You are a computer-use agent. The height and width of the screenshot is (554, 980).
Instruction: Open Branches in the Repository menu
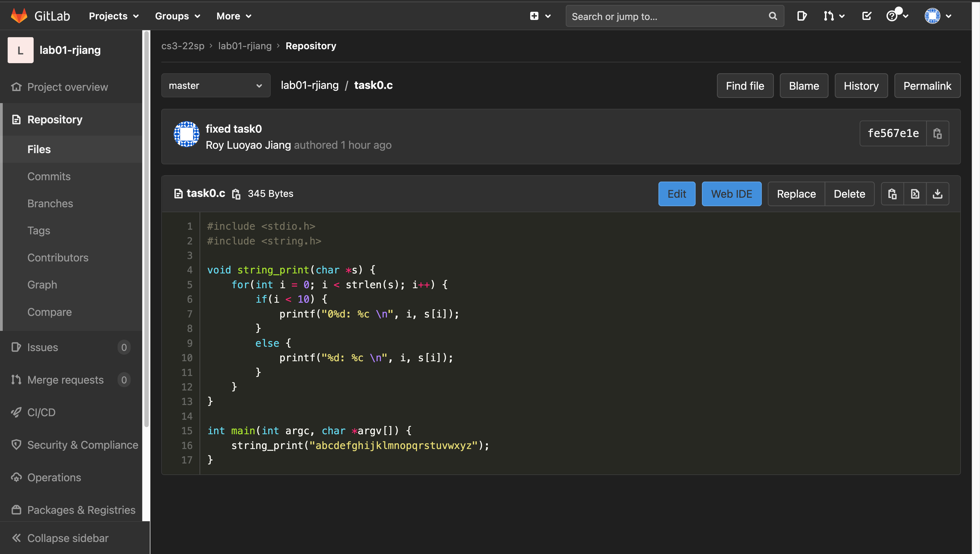pos(50,203)
